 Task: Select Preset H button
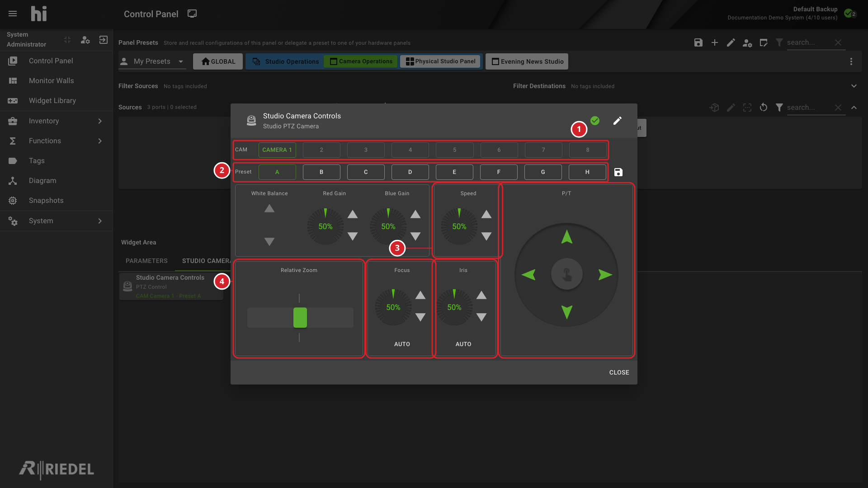click(587, 172)
